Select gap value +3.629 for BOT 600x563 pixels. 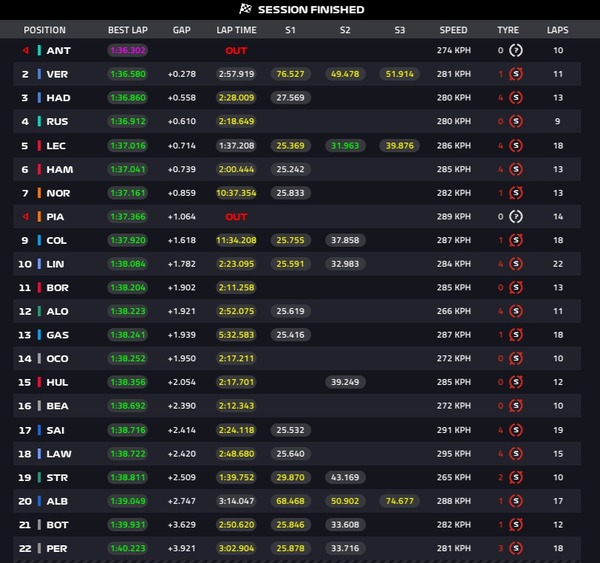coord(182,525)
